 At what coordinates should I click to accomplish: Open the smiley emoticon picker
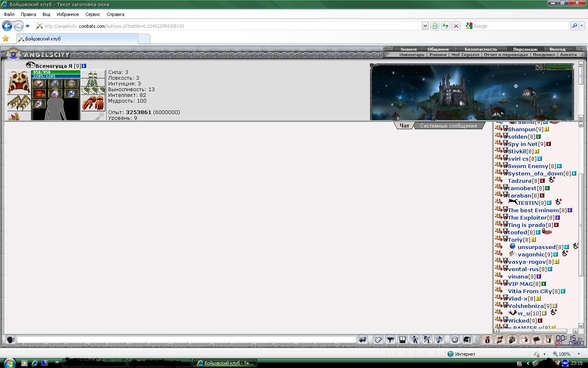pyautogui.click(x=454, y=340)
